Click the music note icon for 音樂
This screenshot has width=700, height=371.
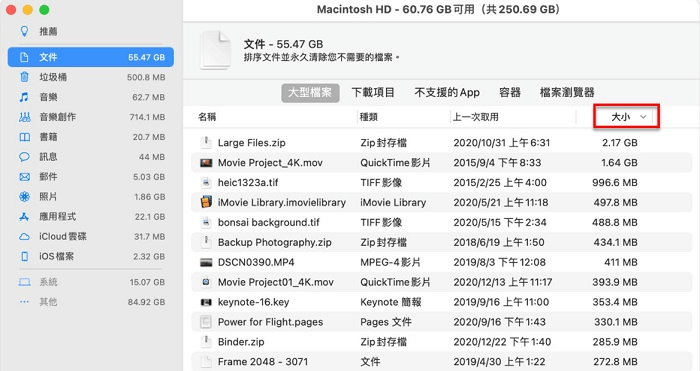[x=25, y=97]
